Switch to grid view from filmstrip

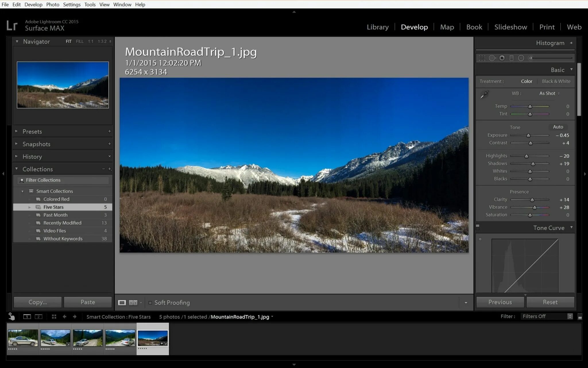point(54,317)
